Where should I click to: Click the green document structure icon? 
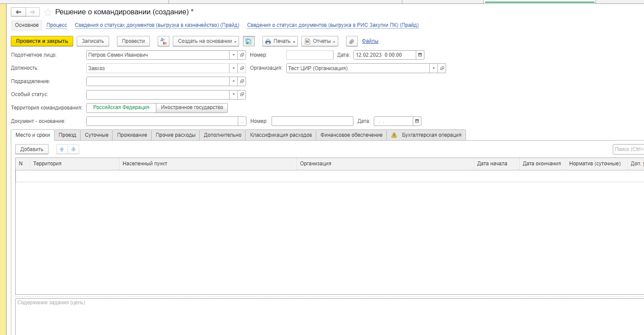click(249, 41)
